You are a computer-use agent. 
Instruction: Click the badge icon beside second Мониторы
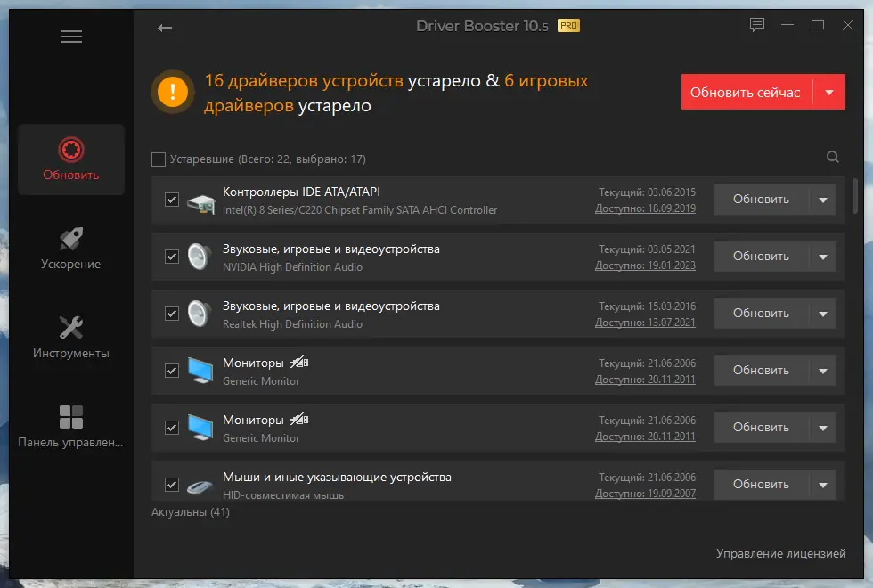point(299,420)
